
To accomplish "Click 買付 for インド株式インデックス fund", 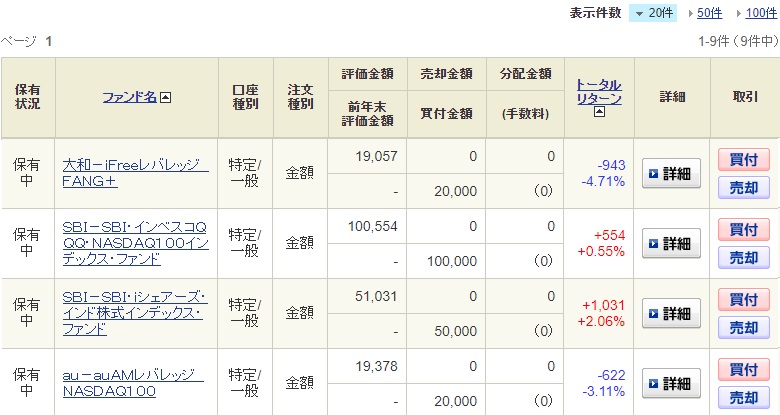I will pyautogui.click(x=744, y=300).
